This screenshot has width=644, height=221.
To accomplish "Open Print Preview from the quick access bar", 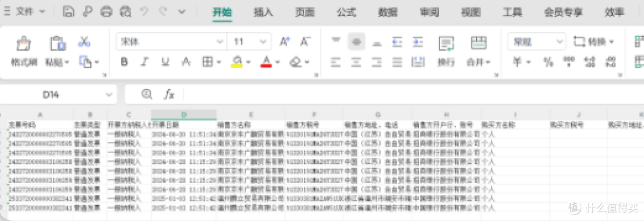I will point(126,11).
